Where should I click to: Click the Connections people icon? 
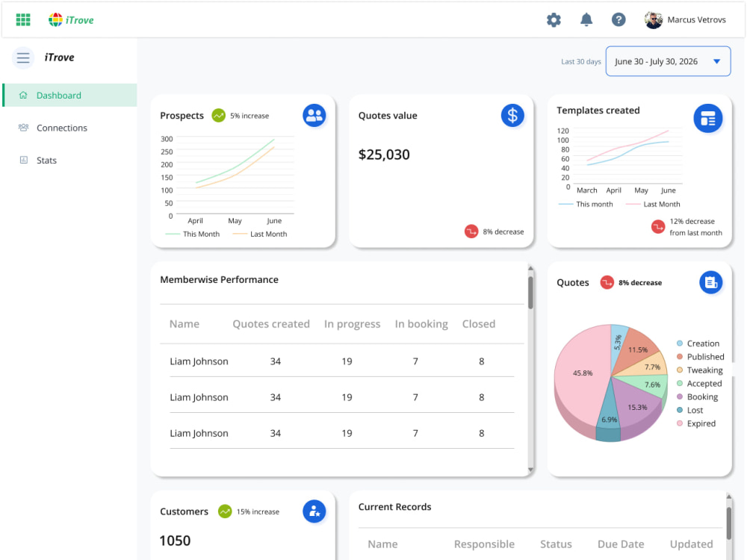23,127
